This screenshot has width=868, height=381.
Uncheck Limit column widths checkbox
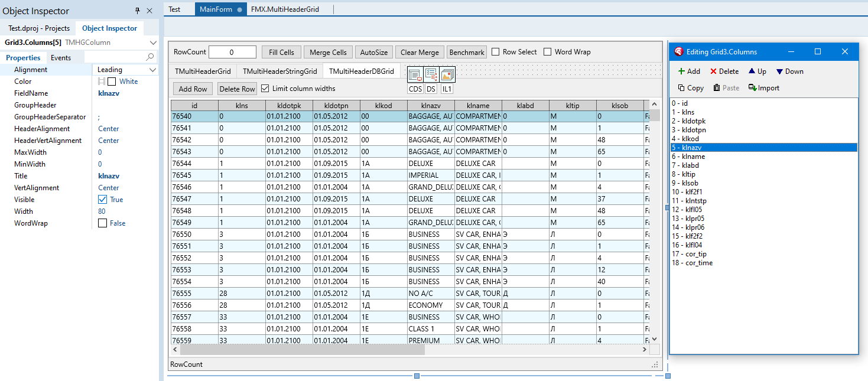tap(265, 89)
